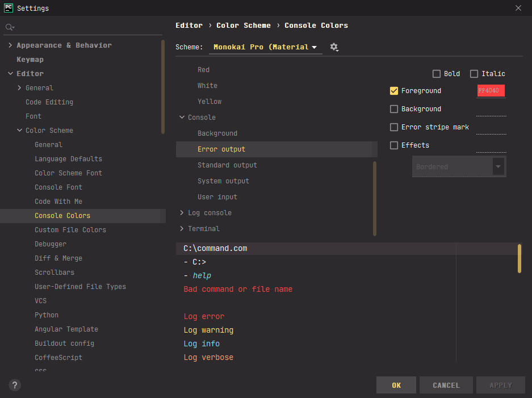Select Standard output in the list

pyautogui.click(x=227, y=165)
